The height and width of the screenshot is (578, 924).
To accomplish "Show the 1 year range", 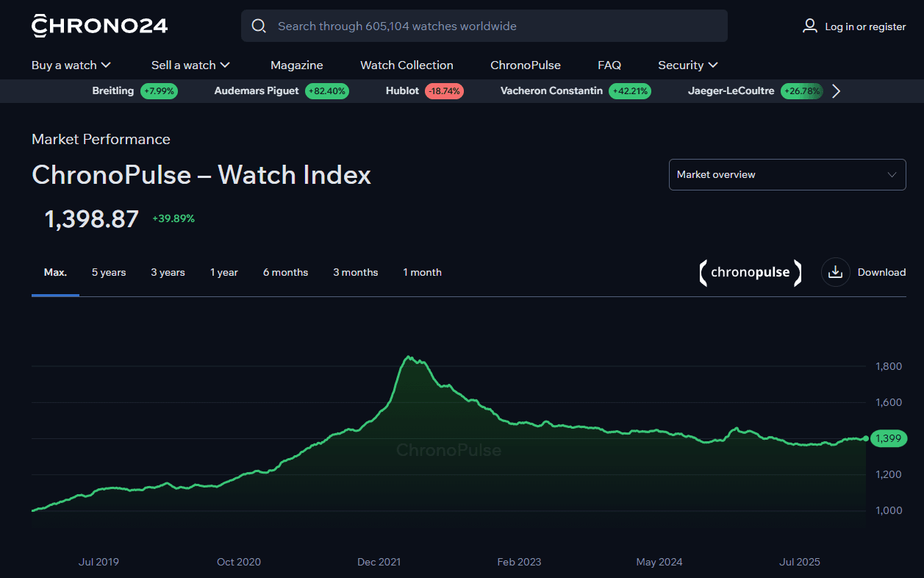I will (224, 272).
